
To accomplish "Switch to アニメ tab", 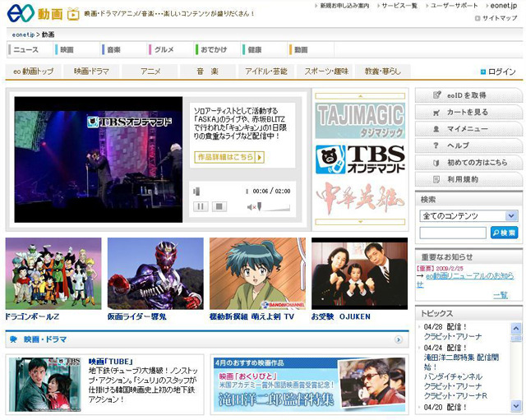I will tap(150, 72).
